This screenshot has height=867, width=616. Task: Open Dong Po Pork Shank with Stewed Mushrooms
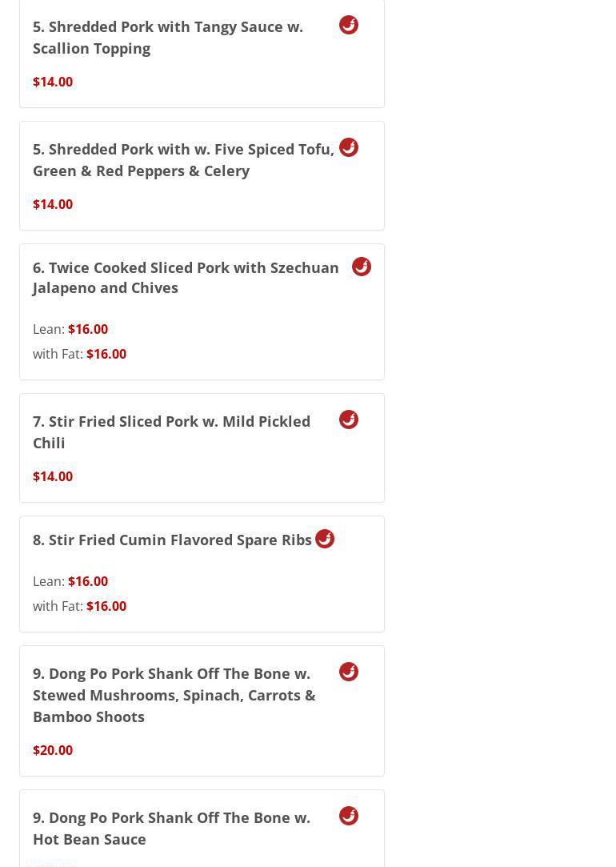174,694
